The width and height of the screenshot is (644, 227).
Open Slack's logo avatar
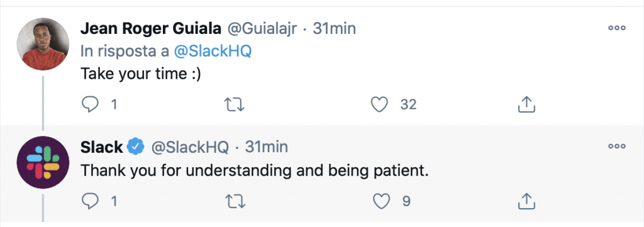point(43,163)
